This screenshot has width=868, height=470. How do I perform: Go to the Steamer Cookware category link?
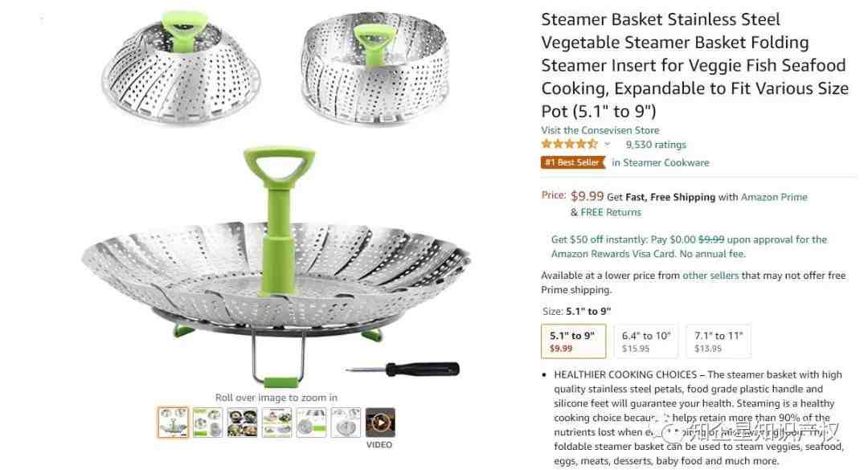tap(661, 162)
